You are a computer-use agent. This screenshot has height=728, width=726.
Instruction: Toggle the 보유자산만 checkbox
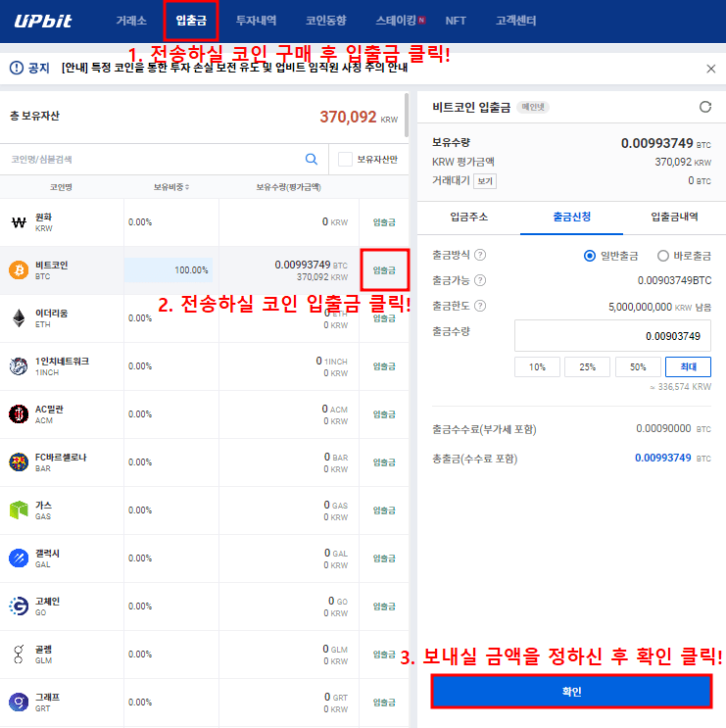click(x=345, y=159)
